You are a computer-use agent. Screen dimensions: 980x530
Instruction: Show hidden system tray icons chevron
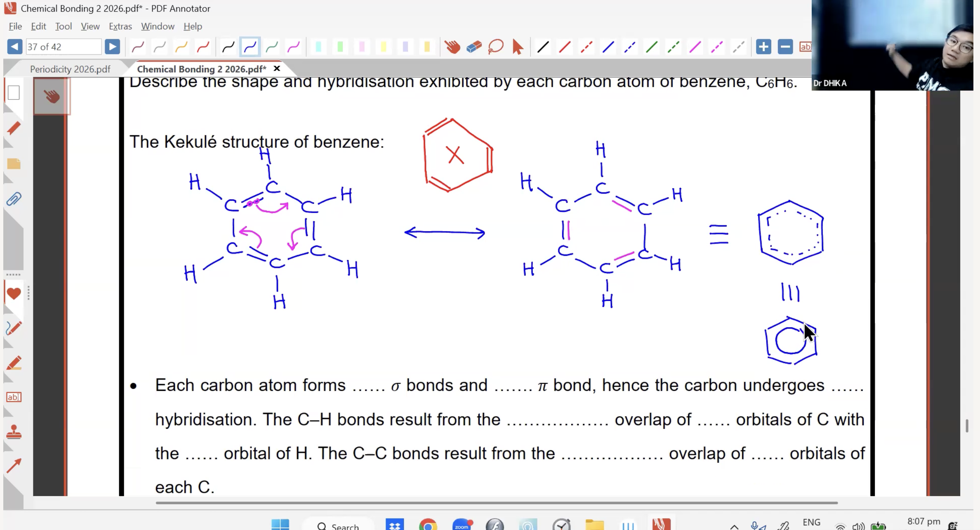tap(734, 526)
